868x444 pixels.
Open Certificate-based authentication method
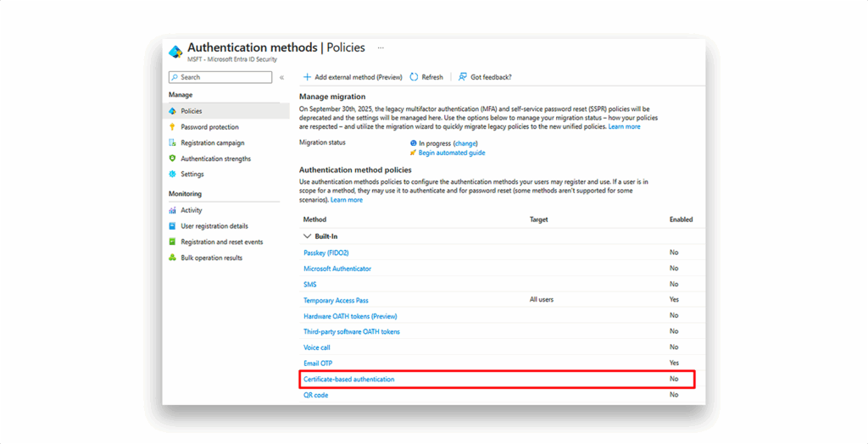(x=349, y=380)
